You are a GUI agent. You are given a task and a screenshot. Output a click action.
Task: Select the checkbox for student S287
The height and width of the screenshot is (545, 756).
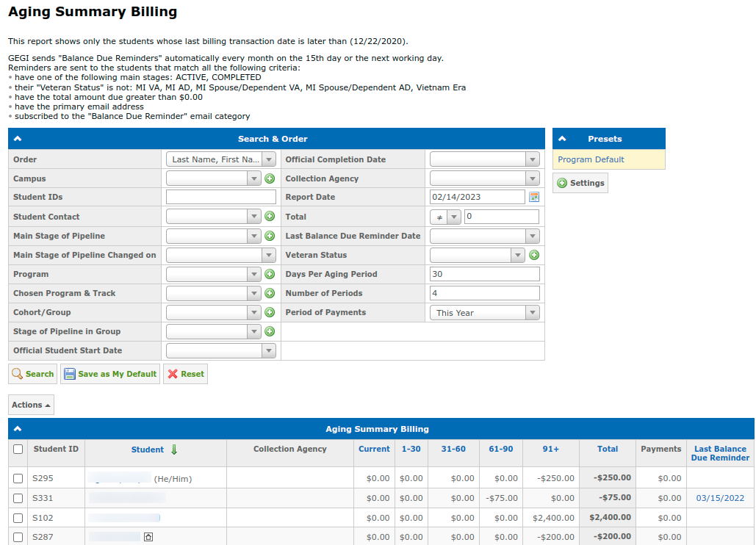pos(18,537)
